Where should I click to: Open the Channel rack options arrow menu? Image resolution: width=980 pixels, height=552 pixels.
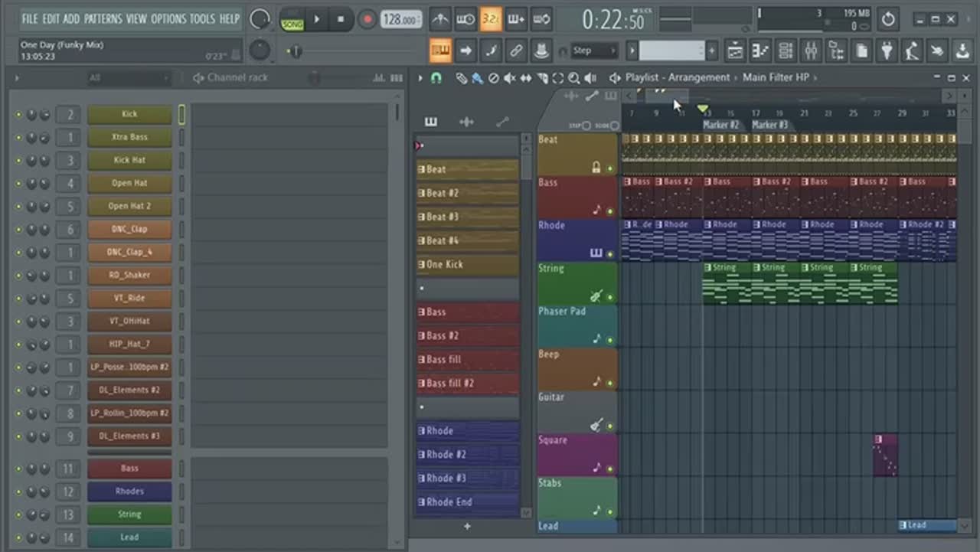(x=17, y=78)
